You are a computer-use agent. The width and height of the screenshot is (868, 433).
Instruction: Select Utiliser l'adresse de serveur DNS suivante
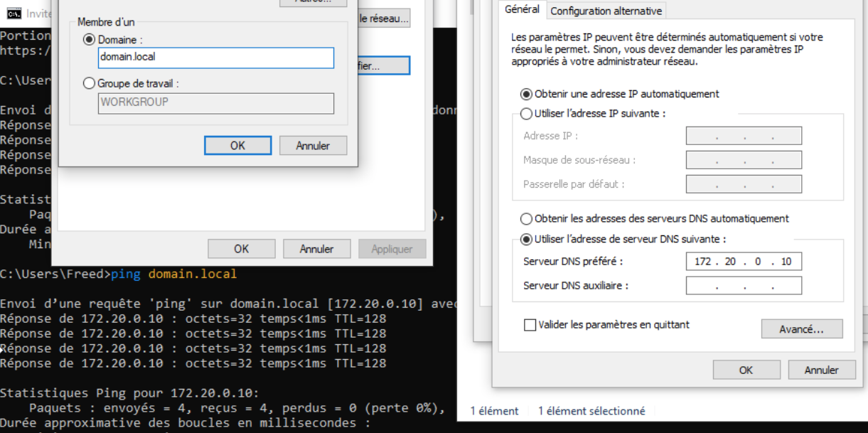[527, 240]
